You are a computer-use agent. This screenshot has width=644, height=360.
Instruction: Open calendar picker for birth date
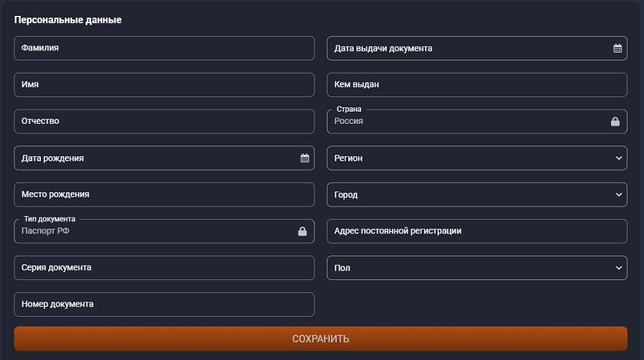point(304,158)
